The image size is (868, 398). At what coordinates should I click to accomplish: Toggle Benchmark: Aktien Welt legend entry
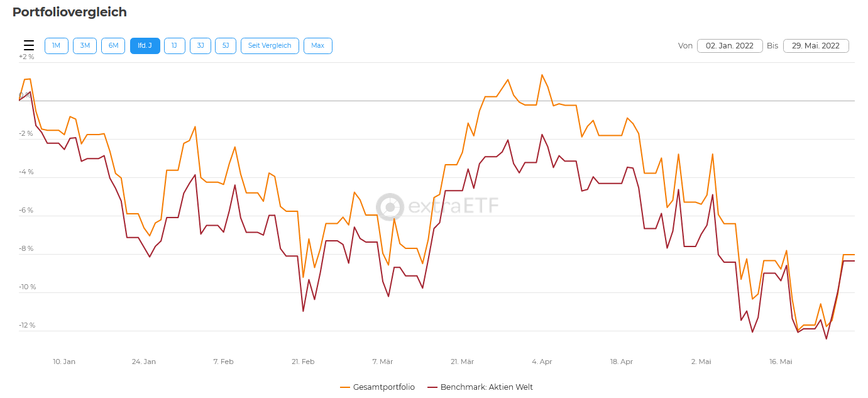[486, 387]
